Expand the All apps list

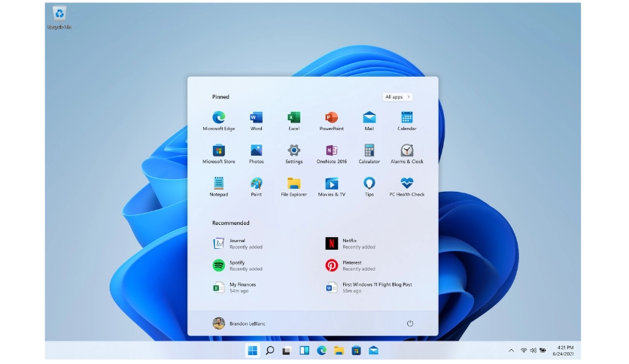pos(397,97)
